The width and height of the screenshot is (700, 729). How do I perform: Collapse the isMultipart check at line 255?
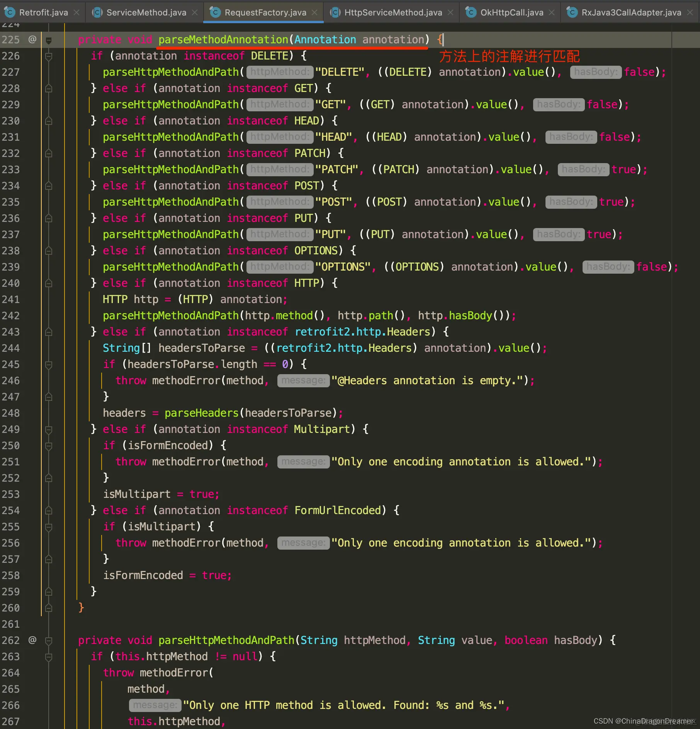(49, 527)
